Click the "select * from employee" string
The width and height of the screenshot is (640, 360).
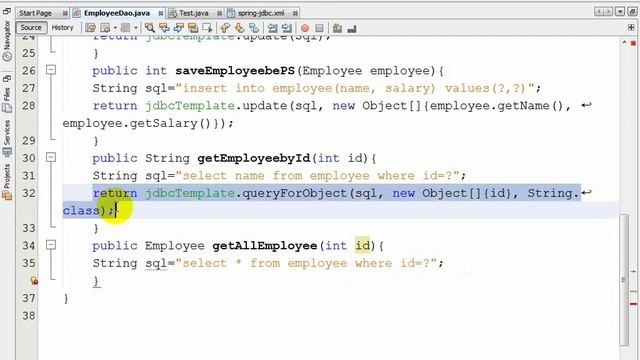(x=306, y=263)
